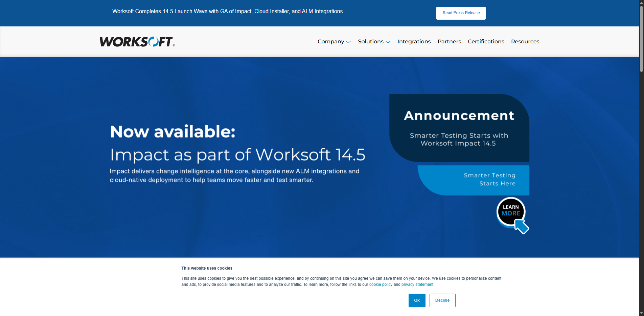Open the cookie policy link
The width and height of the screenshot is (644, 316).
pyautogui.click(x=381, y=285)
